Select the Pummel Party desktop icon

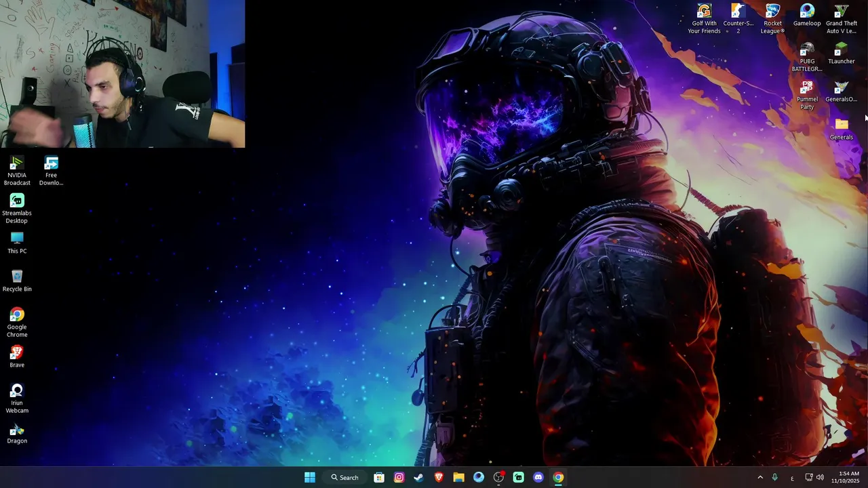tap(807, 95)
